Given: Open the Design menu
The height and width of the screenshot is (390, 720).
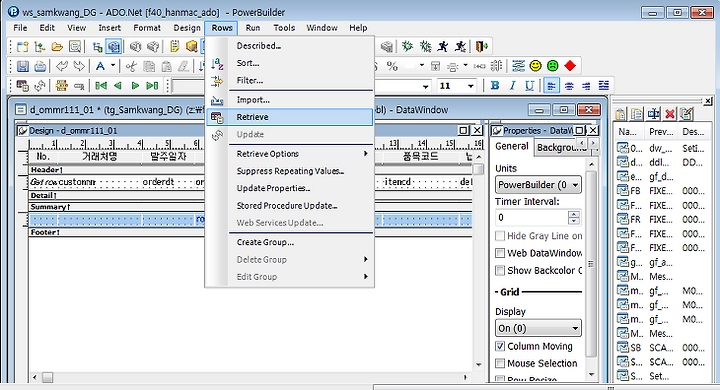Looking at the screenshot, I should click(187, 28).
